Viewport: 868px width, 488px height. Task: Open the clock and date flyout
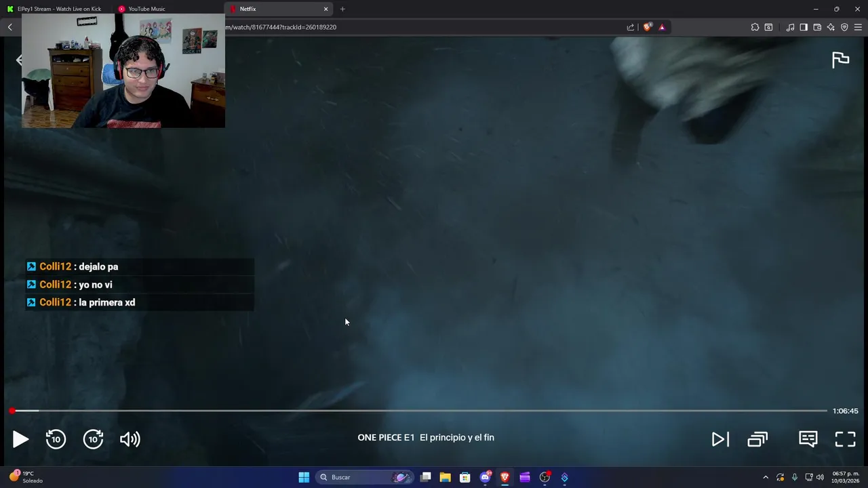pyautogui.click(x=846, y=477)
